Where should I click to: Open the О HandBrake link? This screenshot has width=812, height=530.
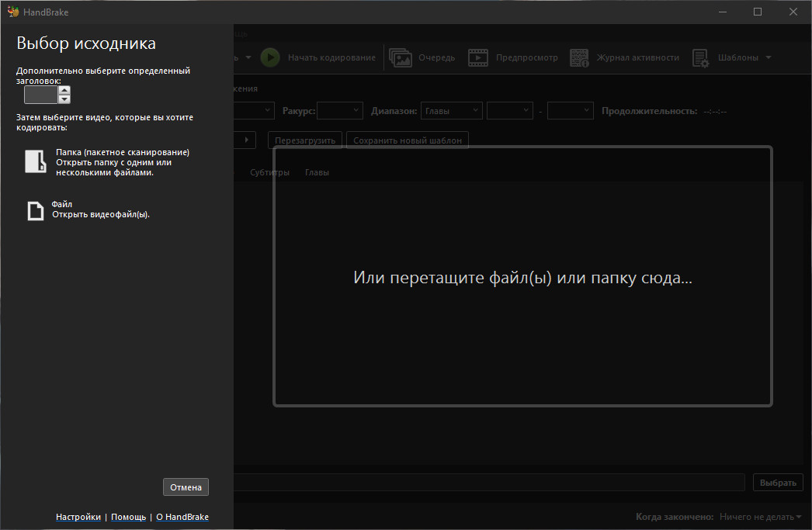(182, 517)
